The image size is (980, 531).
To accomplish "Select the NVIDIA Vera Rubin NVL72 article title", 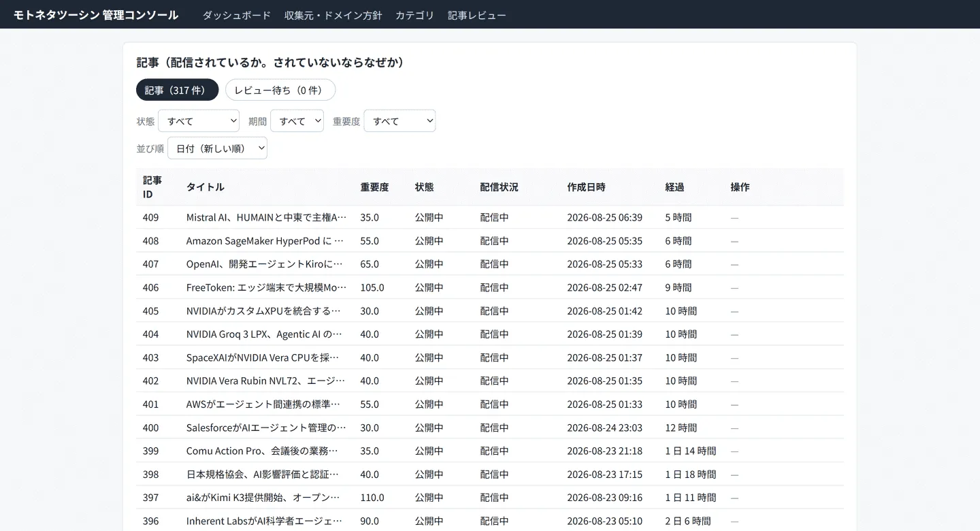I will pos(265,381).
